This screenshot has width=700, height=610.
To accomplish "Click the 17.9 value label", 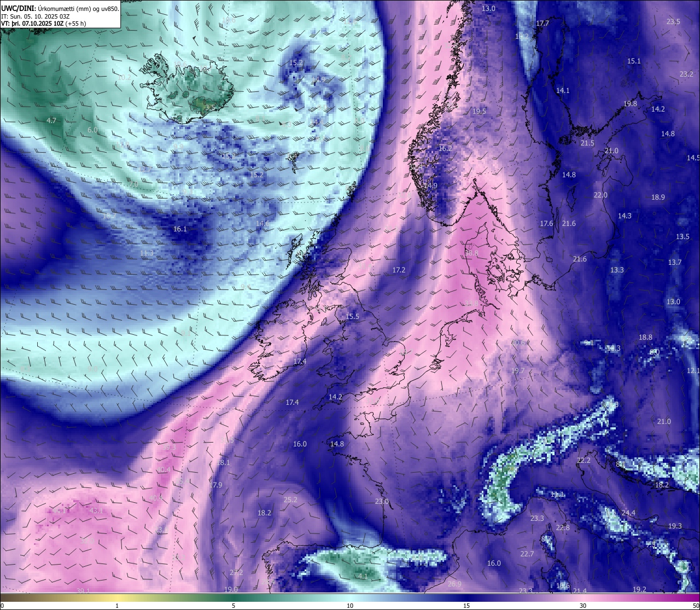I will click(215, 485).
